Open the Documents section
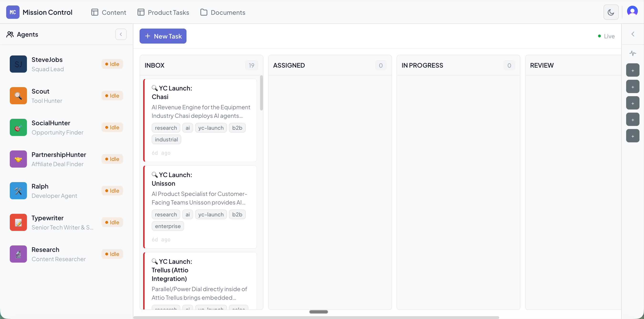This screenshot has width=644, height=319. click(x=223, y=12)
